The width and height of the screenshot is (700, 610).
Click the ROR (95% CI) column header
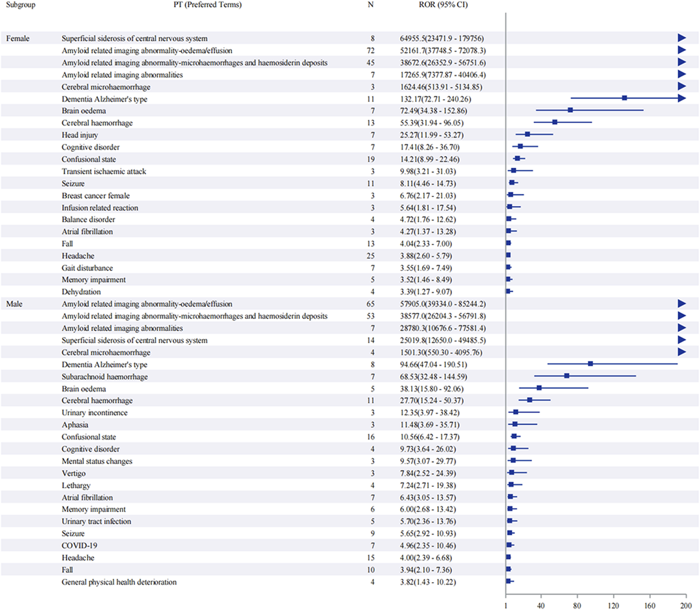[x=443, y=5]
